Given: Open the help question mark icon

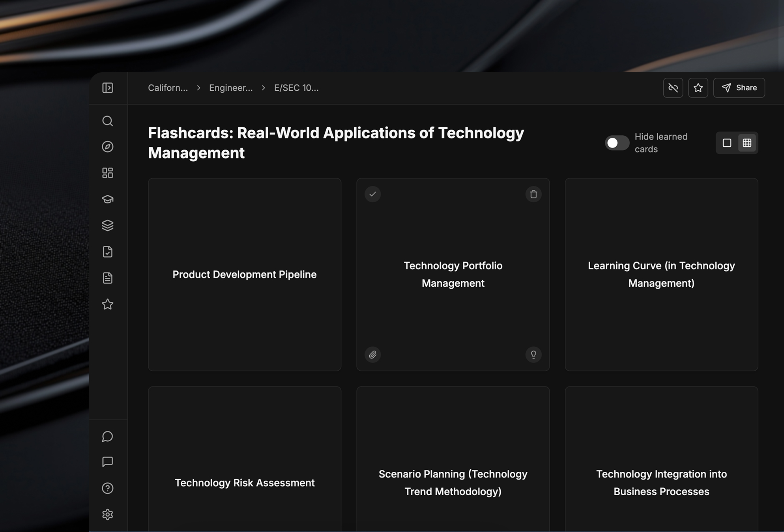Looking at the screenshot, I should coord(107,488).
